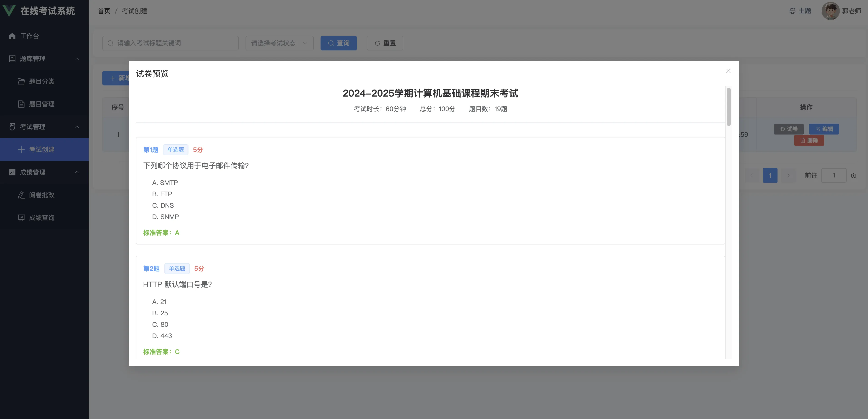Collapse the 题库管理 menu chevron
868x419 pixels.
pyautogui.click(x=77, y=59)
